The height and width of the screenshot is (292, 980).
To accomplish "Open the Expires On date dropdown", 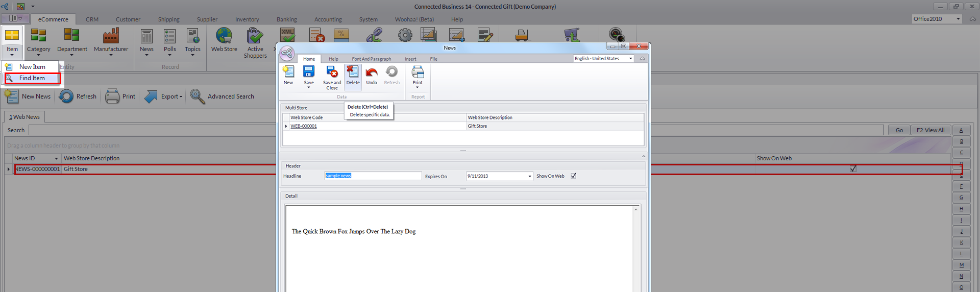I will 529,176.
